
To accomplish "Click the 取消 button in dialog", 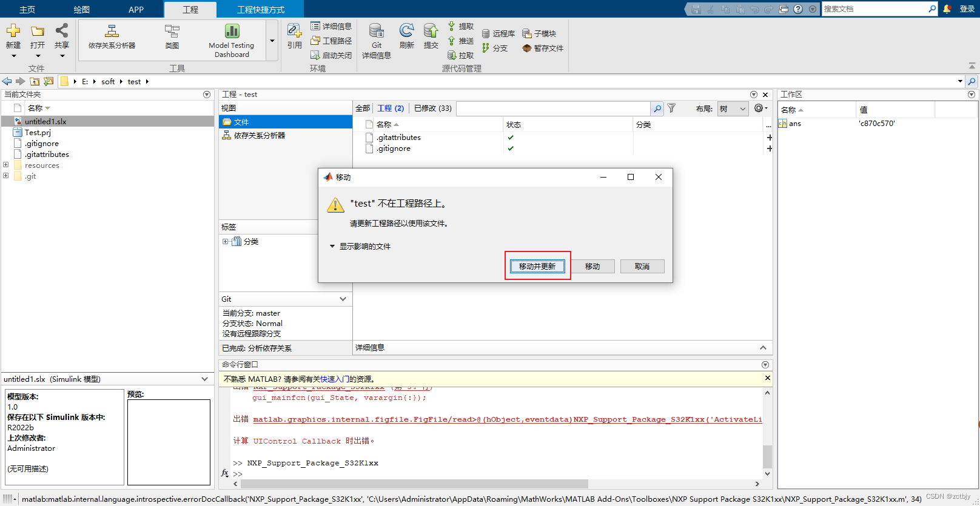I will click(642, 267).
